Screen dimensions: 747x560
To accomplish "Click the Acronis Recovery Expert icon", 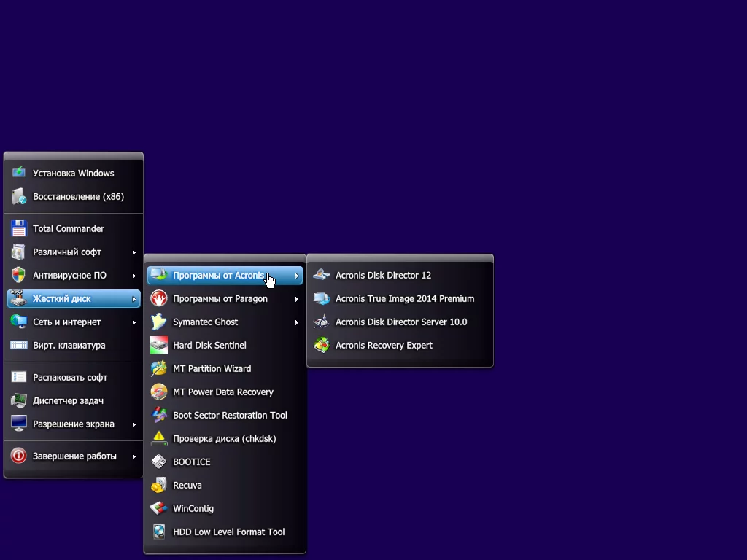I will tap(322, 345).
